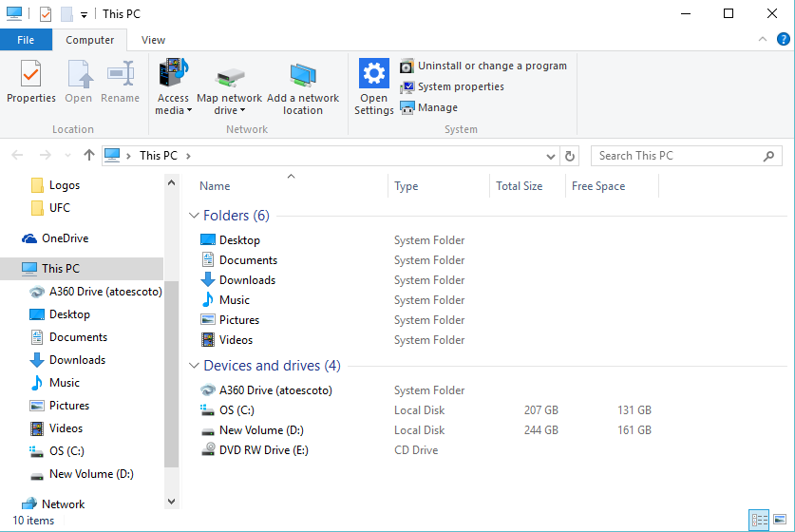Click the quick access New folder icon
Screen dimensions: 795x532
[x=66, y=13]
